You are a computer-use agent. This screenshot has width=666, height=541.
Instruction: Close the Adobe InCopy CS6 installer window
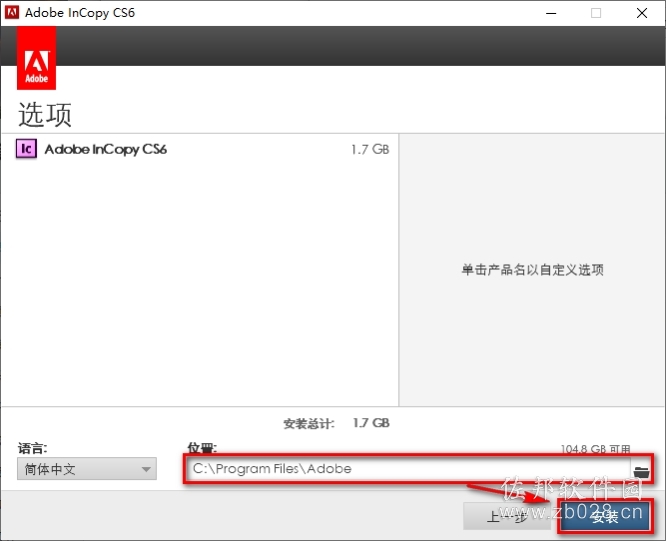click(x=642, y=13)
